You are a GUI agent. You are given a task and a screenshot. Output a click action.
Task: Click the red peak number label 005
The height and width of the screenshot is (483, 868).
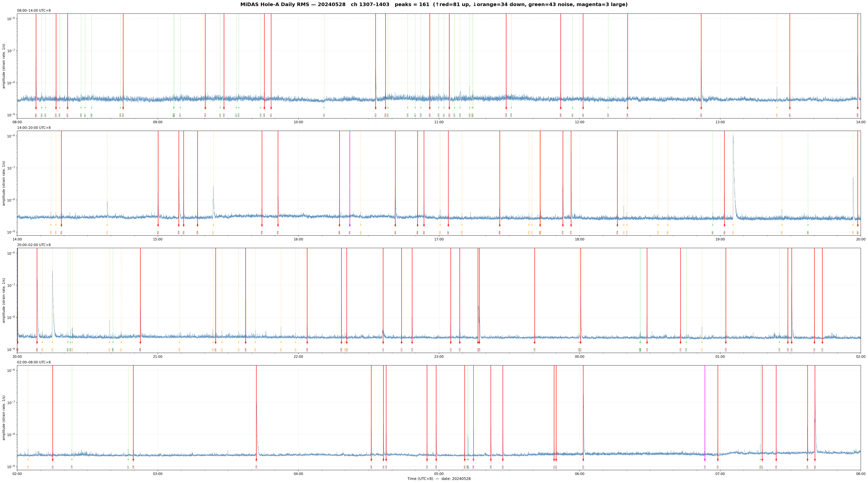tap(67, 115)
